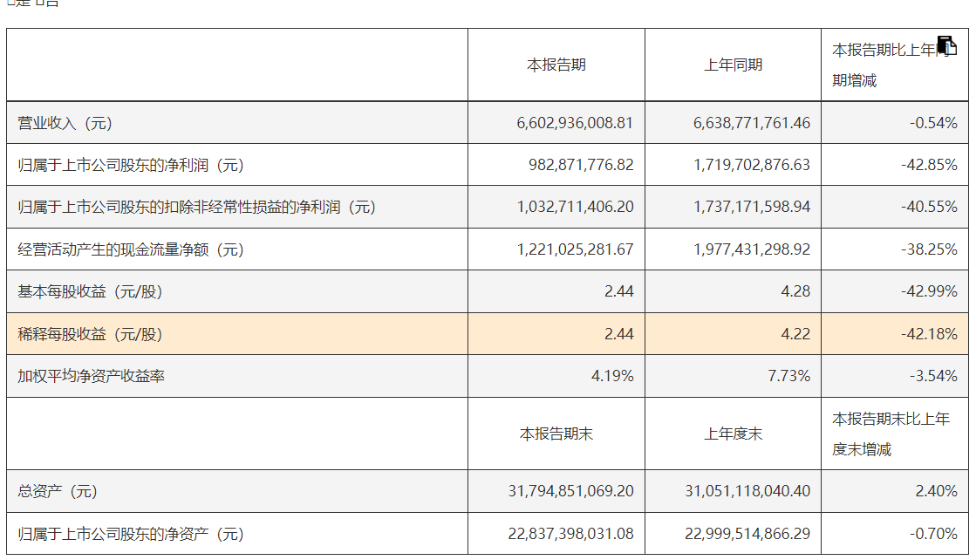This screenshot has width=976, height=560.
Task: Click the 4.22 diluted earnings cell
Action: click(795, 334)
